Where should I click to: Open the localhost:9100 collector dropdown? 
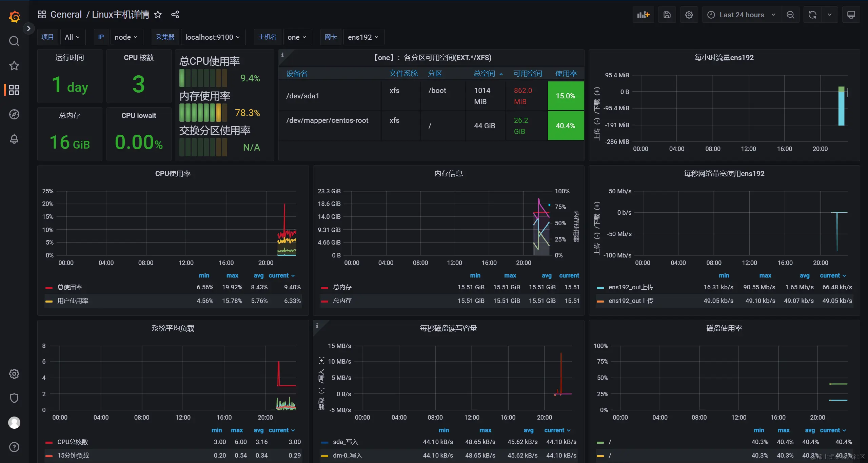pyautogui.click(x=213, y=37)
